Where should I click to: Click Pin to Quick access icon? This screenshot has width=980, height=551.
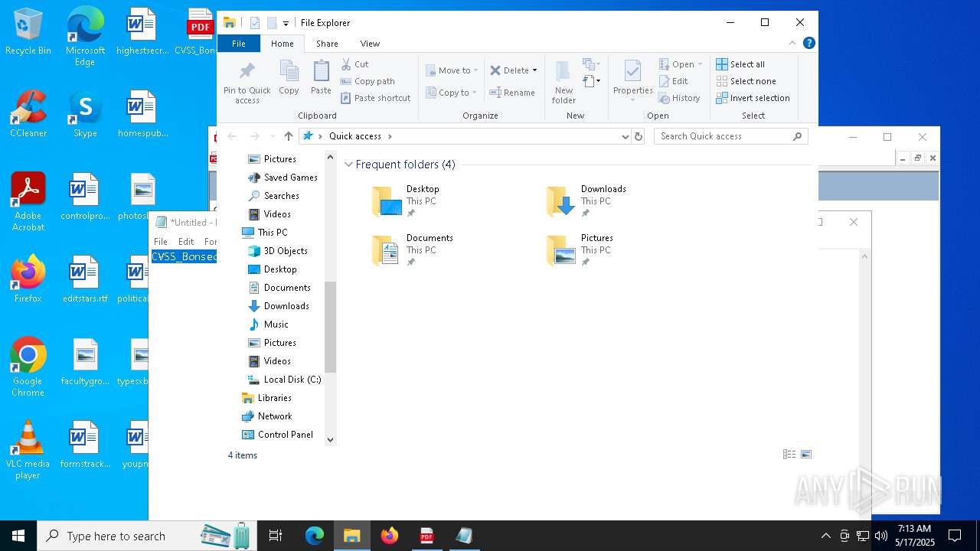247,83
